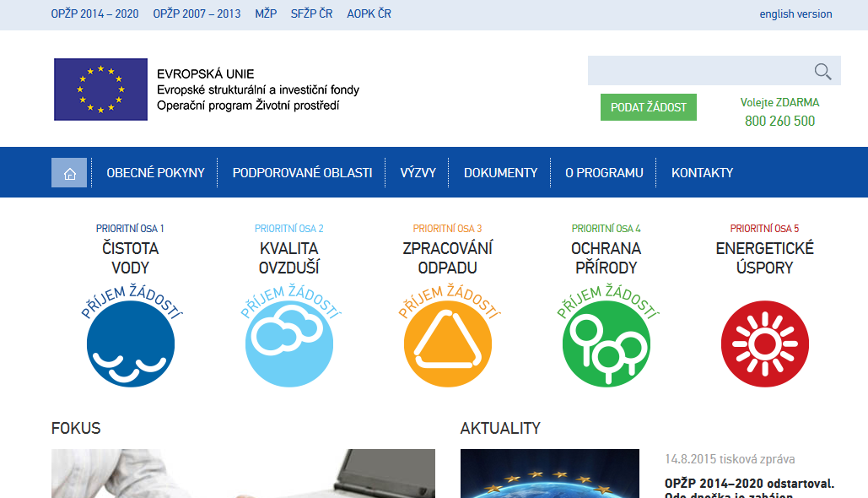Click the Prioritní osa 3 label
This screenshot has height=498, width=868.
(x=447, y=228)
